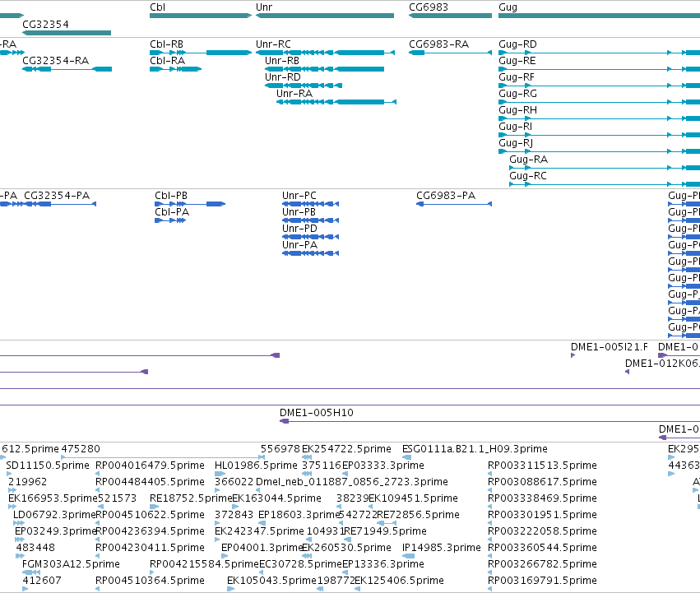Click the DME1-005H10 clone label

tap(317, 413)
